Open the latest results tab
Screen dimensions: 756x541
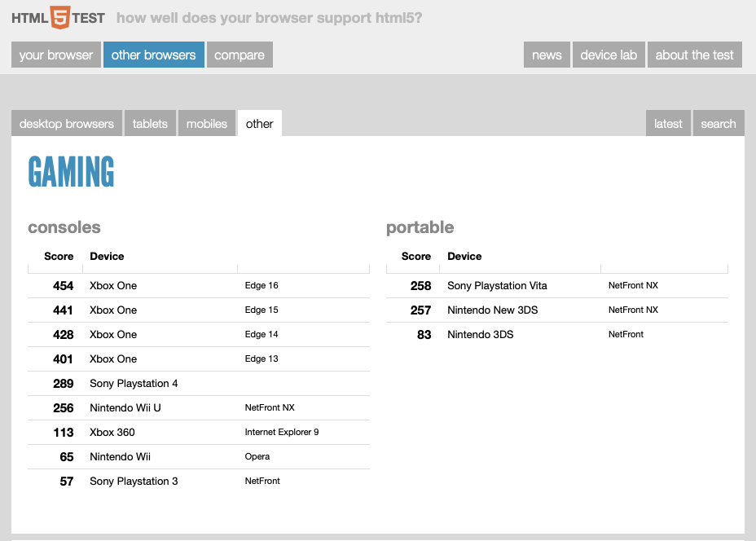pyautogui.click(x=668, y=124)
